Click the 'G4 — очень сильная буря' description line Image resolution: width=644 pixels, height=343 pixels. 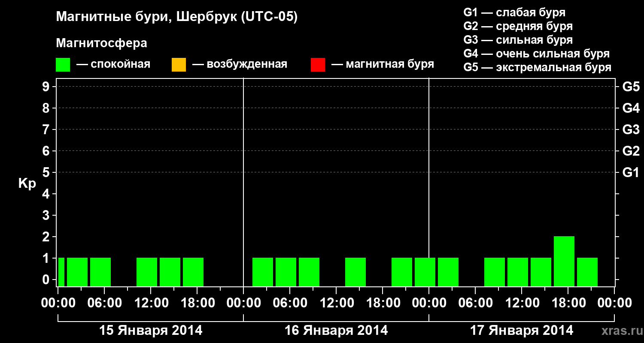click(x=536, y=54)
